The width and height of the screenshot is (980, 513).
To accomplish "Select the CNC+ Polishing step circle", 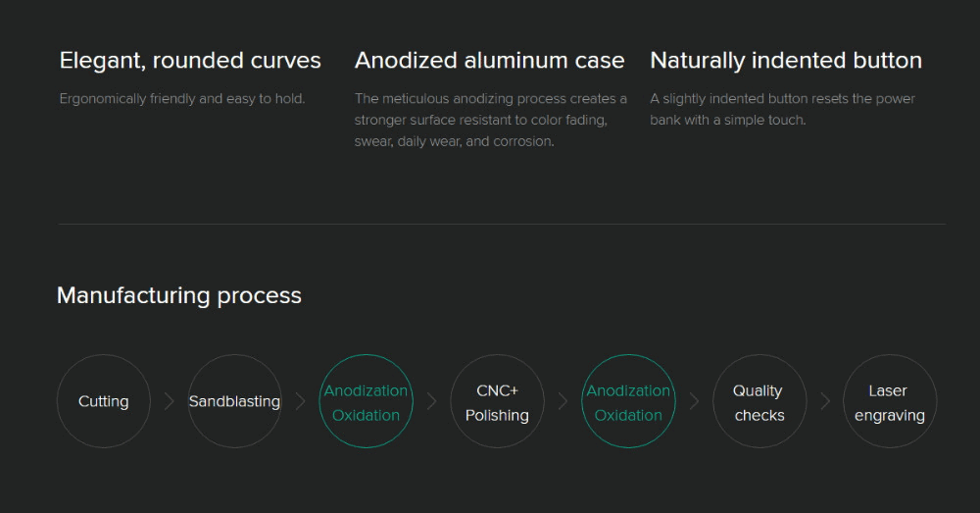I will coord(497,401).
